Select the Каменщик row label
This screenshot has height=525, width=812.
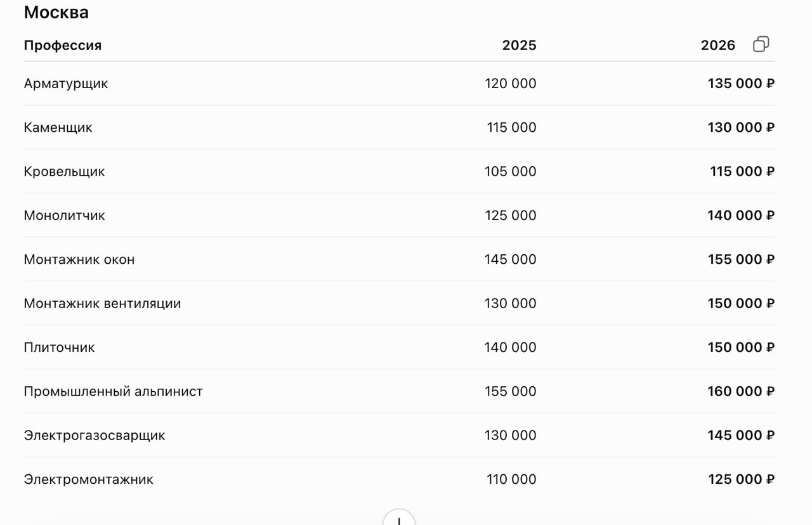pos(58,127)
